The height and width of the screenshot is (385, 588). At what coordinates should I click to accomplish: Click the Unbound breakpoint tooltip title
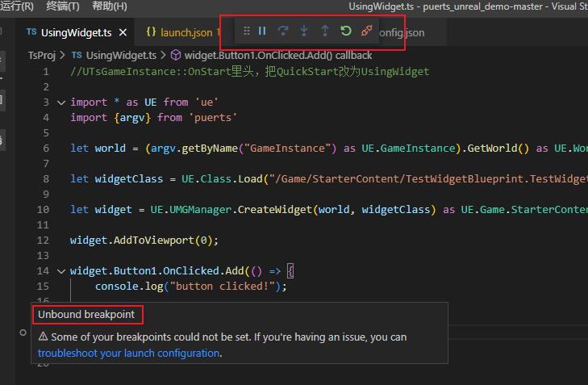pyautogui.click(x=86, y=315)
